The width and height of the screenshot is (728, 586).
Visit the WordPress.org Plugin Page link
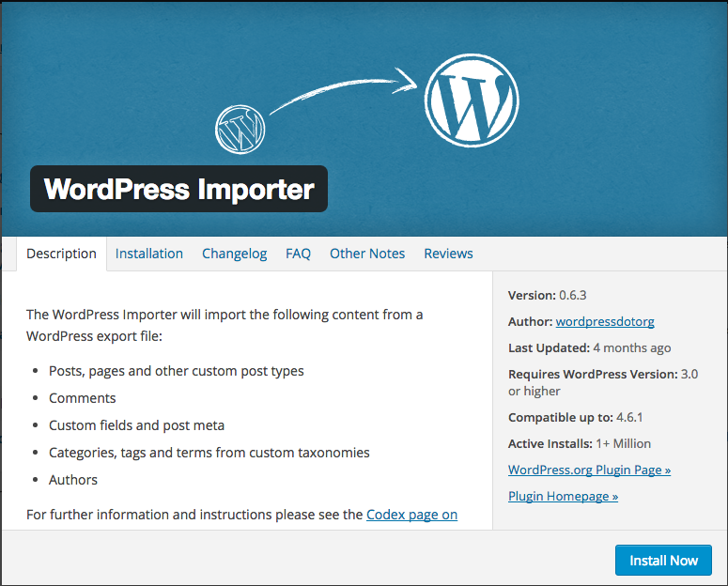589,470
